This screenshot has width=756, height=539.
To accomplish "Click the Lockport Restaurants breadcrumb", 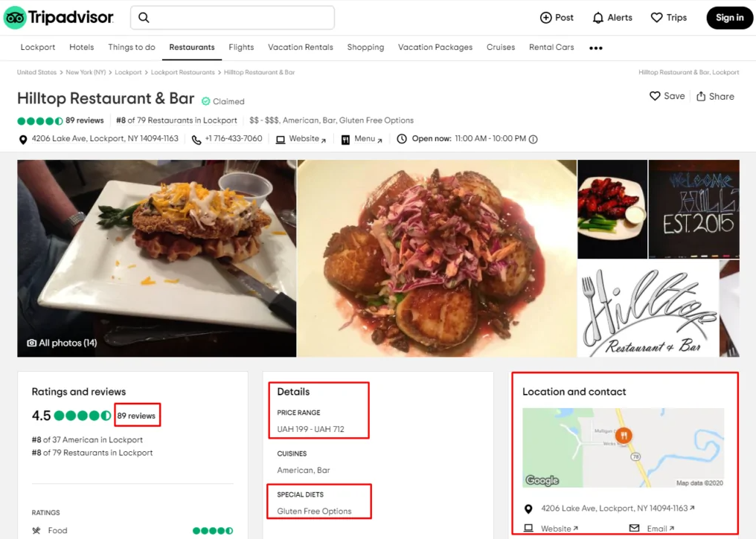I will click(x=182, y=72).
